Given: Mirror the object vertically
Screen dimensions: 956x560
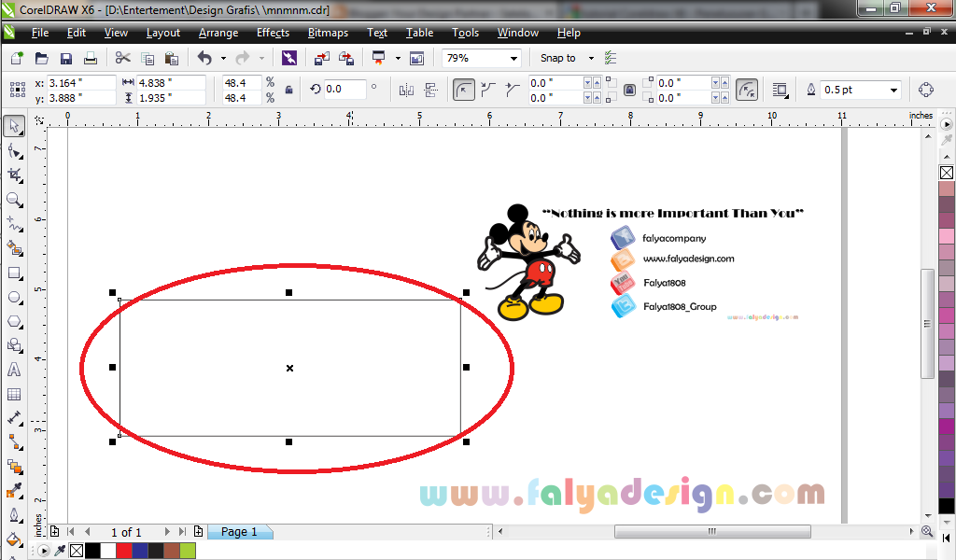Looking at the screenshot, I should (431, 91).
